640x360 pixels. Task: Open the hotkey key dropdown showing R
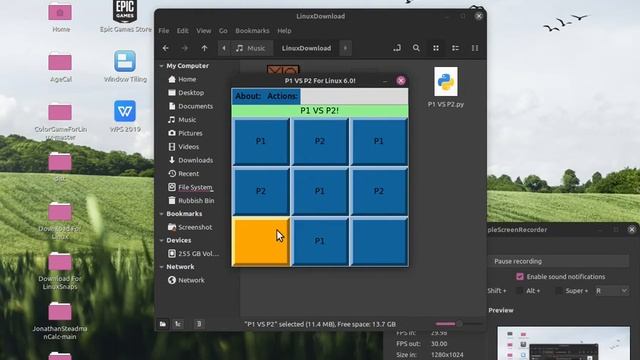[x=611, y=291]
